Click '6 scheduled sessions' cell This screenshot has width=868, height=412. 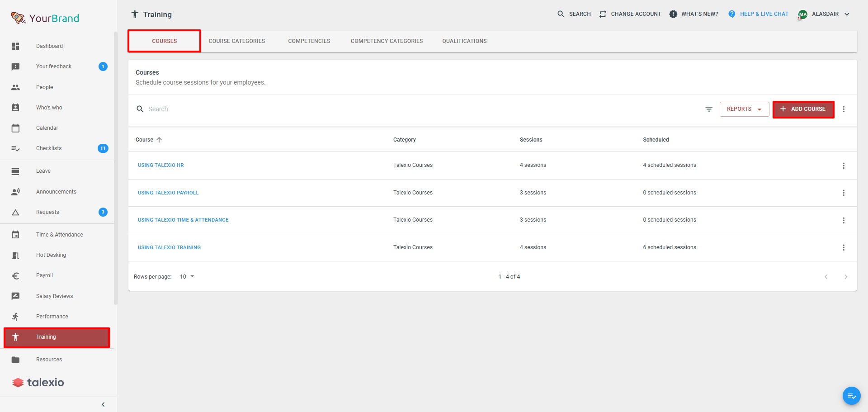click(670, 247)
